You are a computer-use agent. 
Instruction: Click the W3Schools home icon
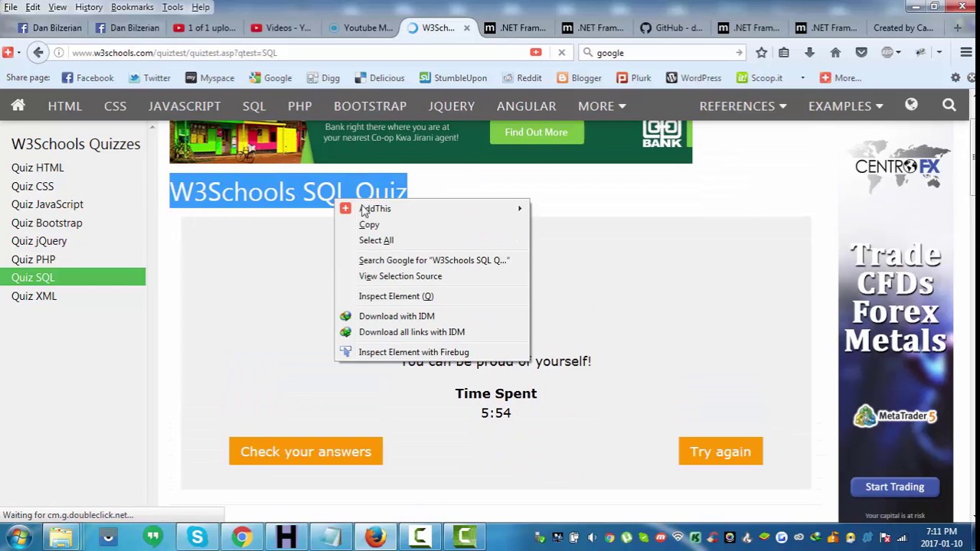[18, 106]
